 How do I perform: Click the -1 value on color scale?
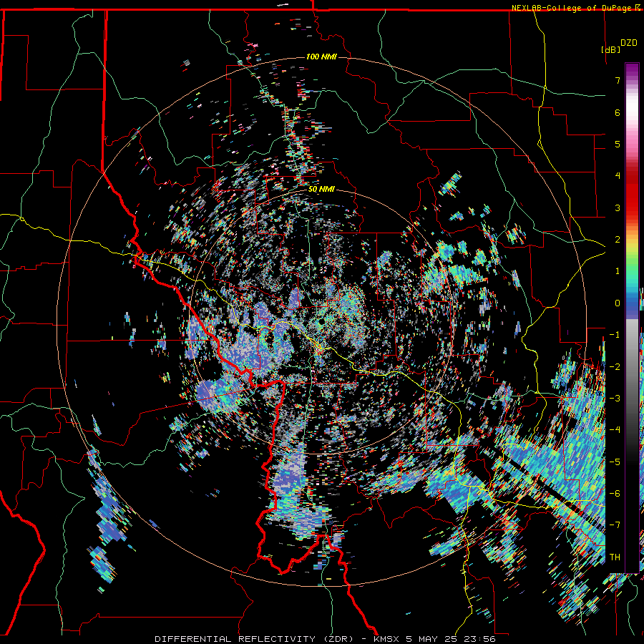(x=615, y=335)
